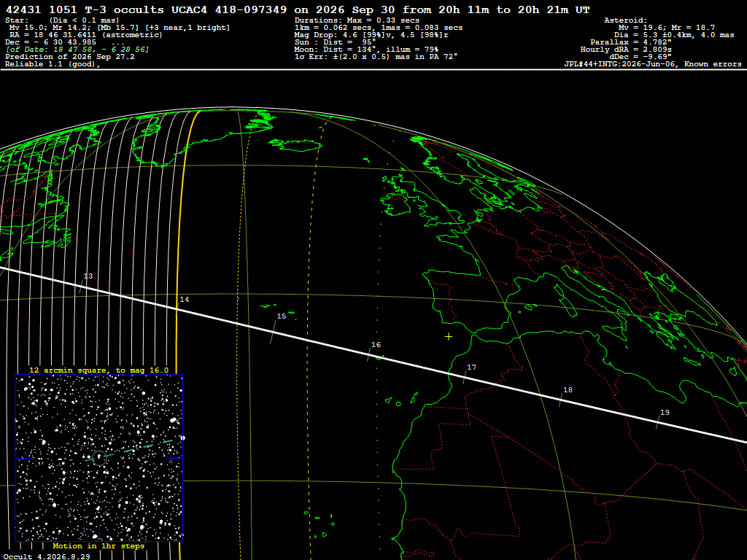Select time marker 13 on the path
747x560 pixels.
[88, 276]
